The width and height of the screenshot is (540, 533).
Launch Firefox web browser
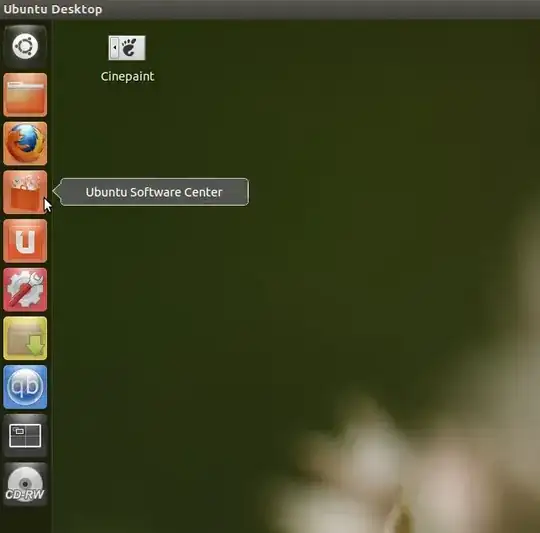(x=25, y=143)
